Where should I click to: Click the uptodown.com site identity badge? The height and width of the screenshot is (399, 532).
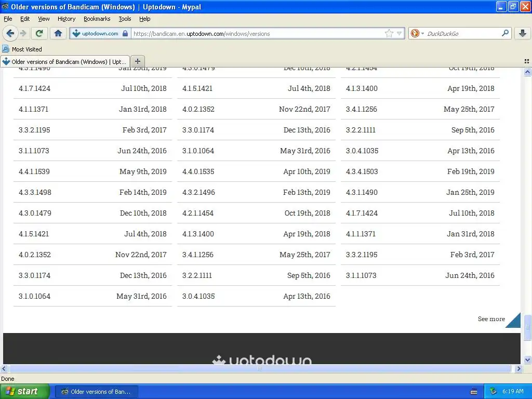tap(100, 33)
